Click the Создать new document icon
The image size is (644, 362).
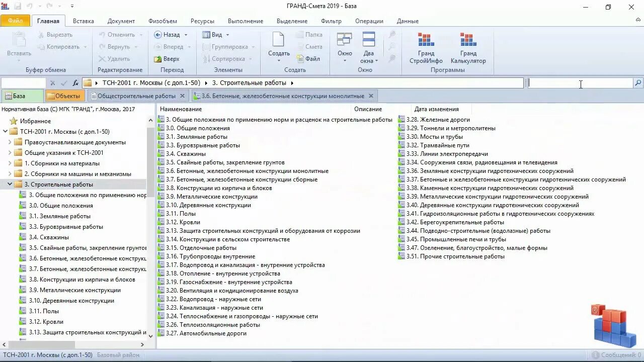[x=278, y=40]
